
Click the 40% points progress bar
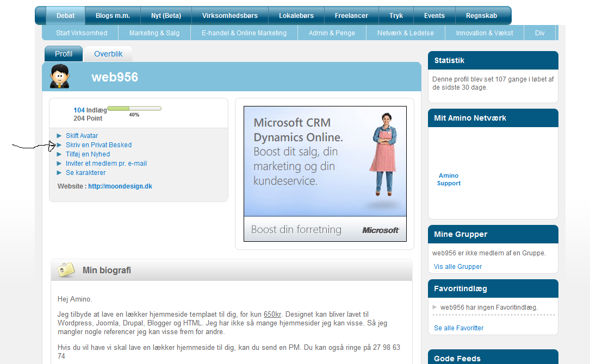134,109
